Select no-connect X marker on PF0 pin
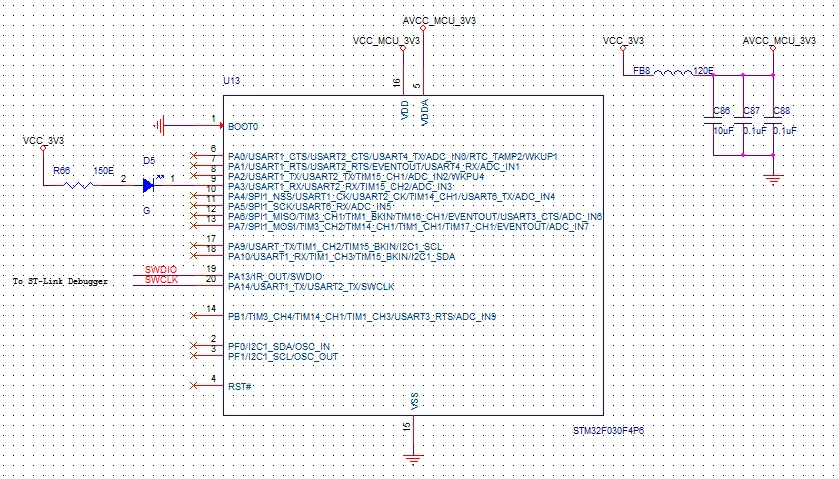 [x=194, y=346]
